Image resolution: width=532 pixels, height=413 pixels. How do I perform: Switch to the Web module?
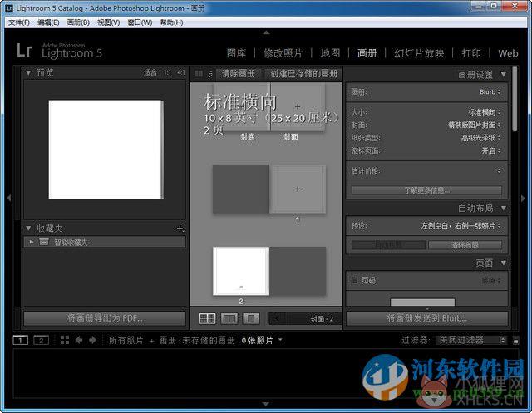(508, 53)
